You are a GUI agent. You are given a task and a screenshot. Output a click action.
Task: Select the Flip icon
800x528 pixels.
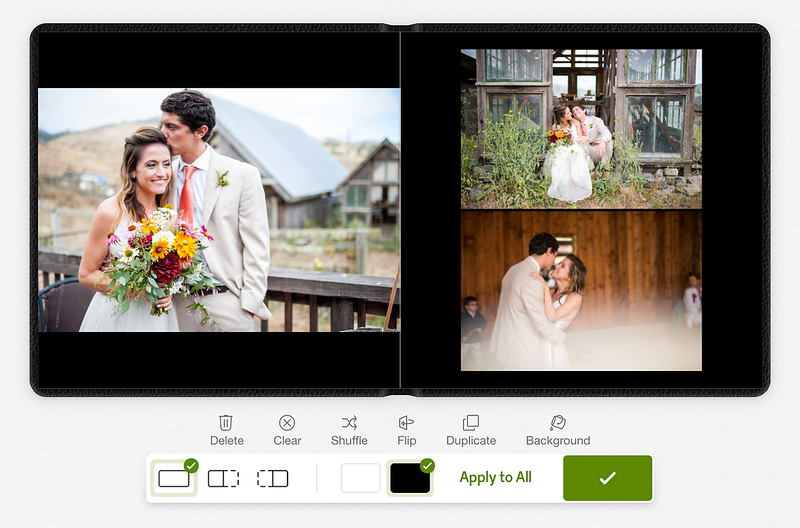406,423
